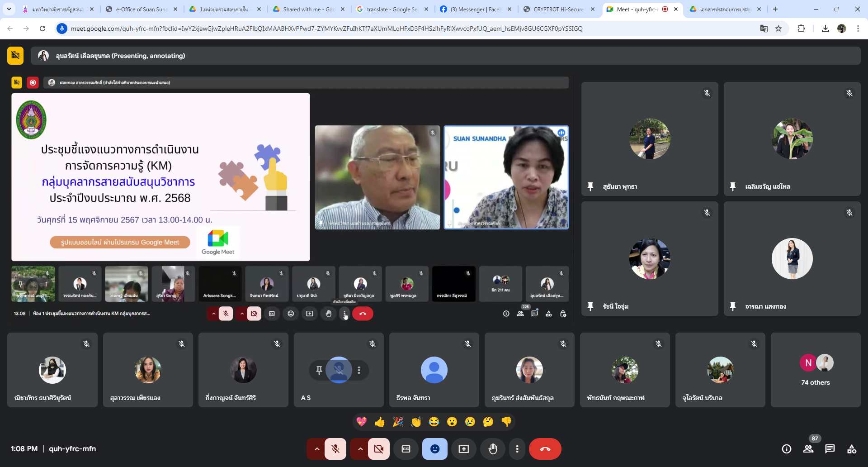Show the People participants panel
This screenshot has height=467, width=868.
(x=808, y=449)
